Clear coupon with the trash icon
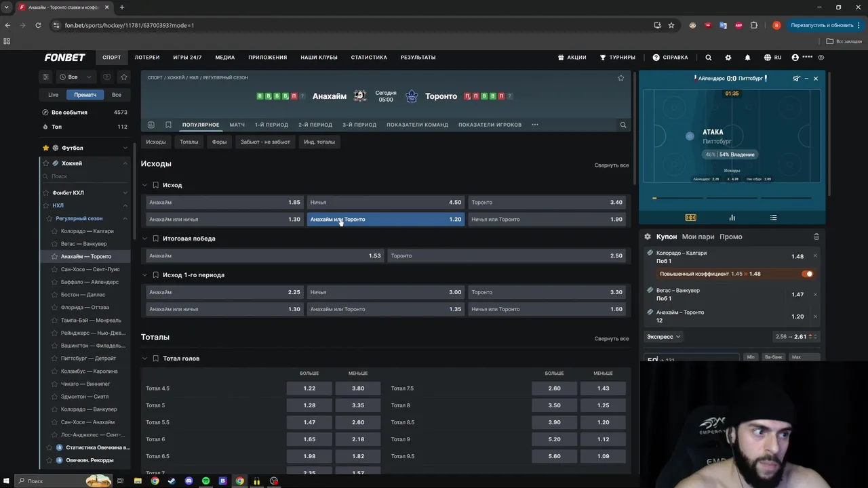This screenshot has height=488, width=868. (816, 237)
